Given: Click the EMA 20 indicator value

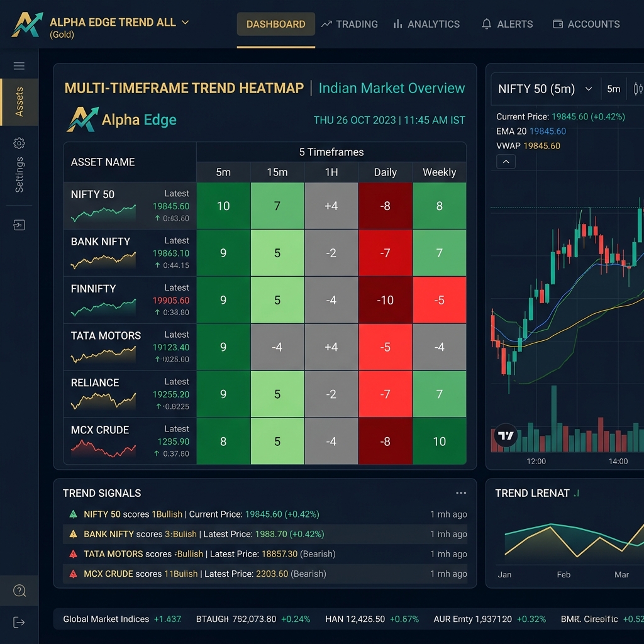Looking at the screenshot, I should (x=548, y=131).
